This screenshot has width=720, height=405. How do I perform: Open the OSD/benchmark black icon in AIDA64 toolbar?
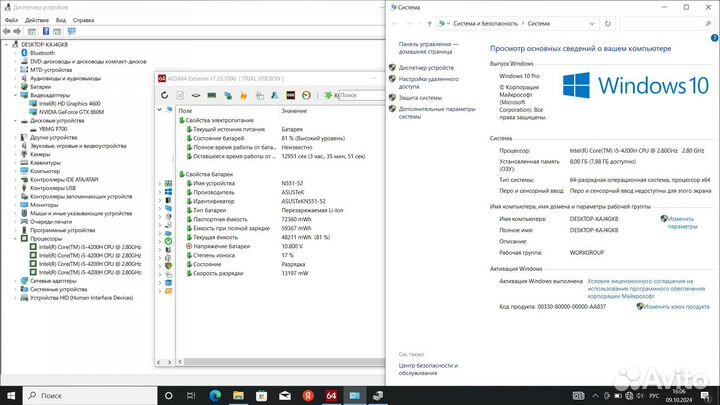tap(290, 95)
